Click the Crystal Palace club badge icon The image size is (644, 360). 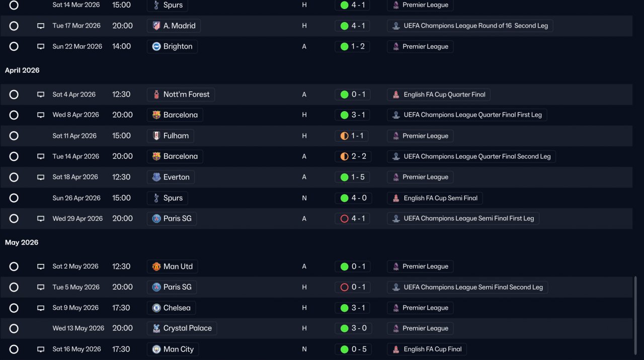[x=156, y=328]
